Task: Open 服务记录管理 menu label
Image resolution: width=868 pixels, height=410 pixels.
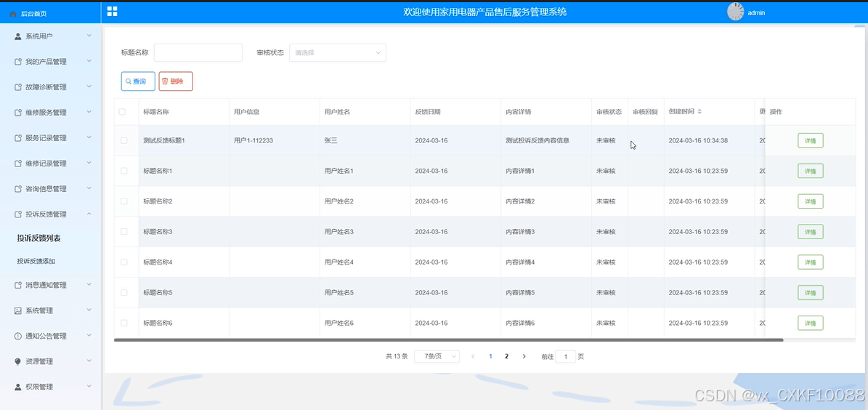Action: point(46,138)
